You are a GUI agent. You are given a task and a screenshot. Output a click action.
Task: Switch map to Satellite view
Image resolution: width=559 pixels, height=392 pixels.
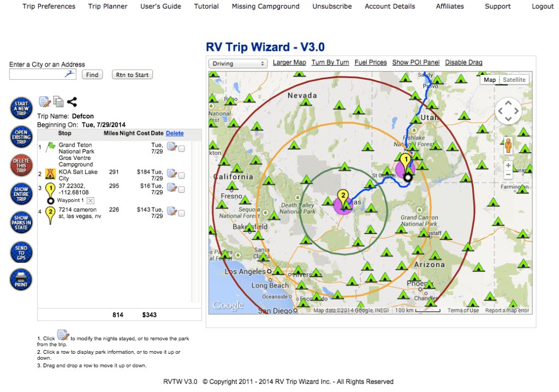(514, 80)
